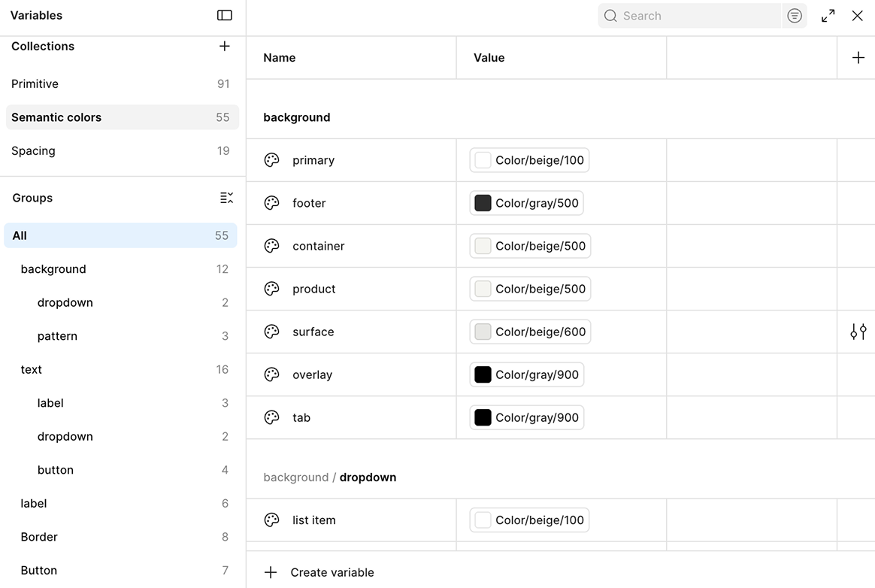Click the palette icon for primary variable
Image resolution: width=875 pixels, height=588 pixels.
click(x=272, y=160)
